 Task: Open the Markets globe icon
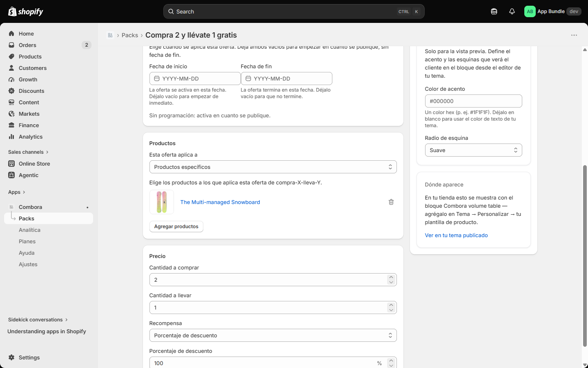pyautogui.click(x=11, y=114)
